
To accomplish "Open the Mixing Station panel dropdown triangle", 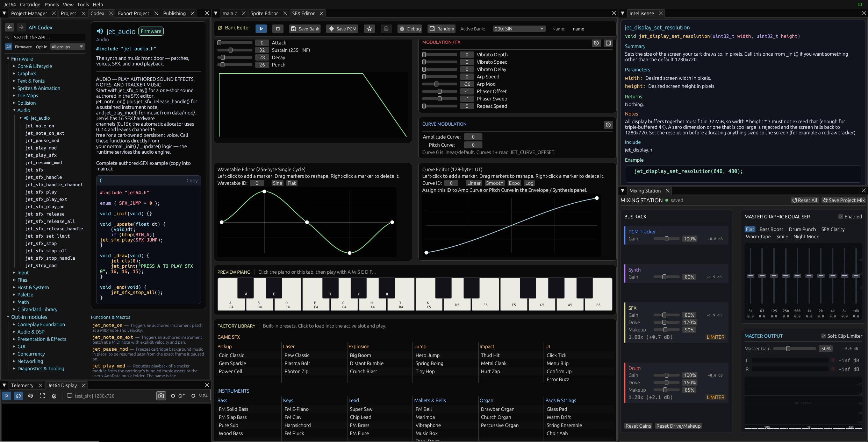I will [623, 191].
